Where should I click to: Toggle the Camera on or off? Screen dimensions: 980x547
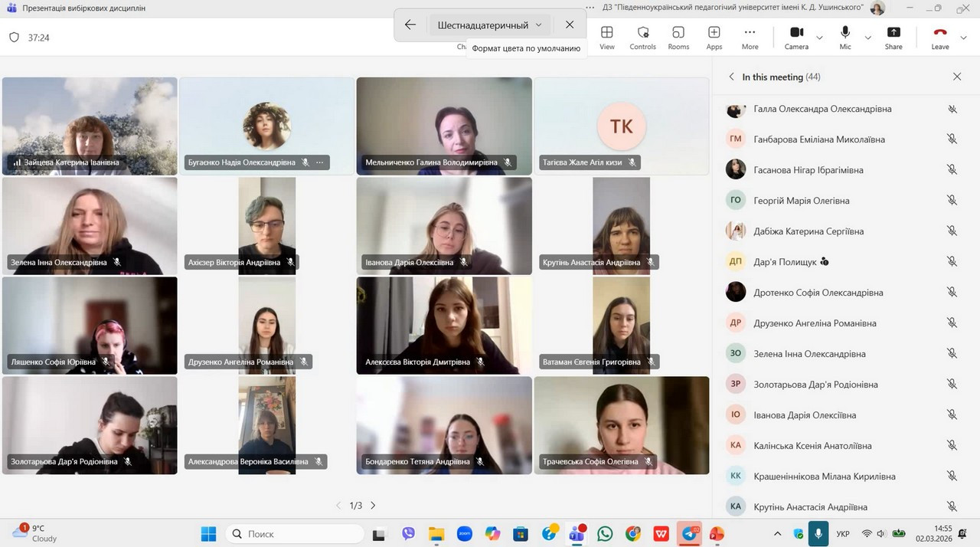[796, 36]
